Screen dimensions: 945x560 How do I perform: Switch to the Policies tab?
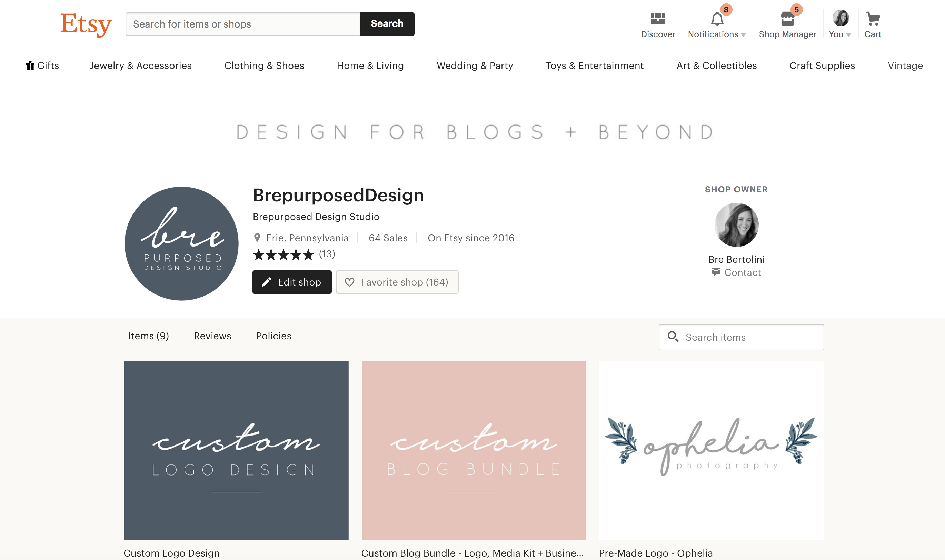click(273, 336)
